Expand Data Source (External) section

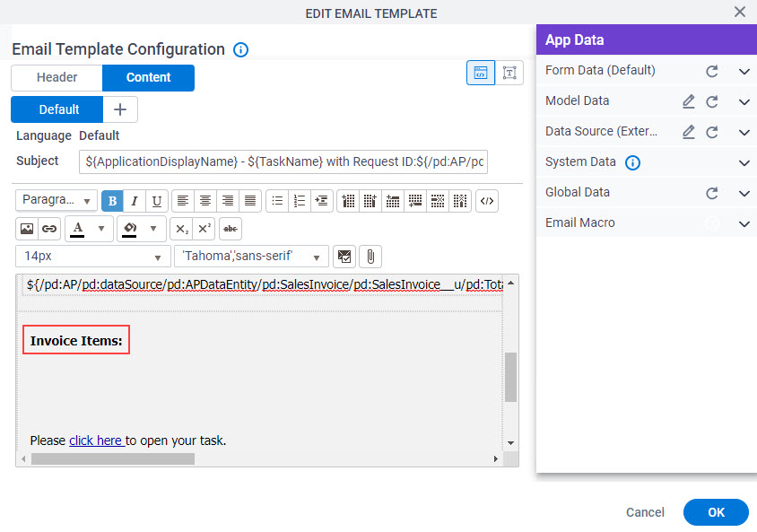point(744,132)
